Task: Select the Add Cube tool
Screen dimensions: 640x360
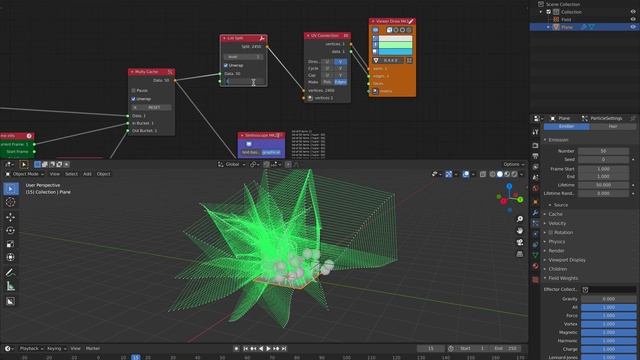Action: pyautogui.click(x=11, y=301)
